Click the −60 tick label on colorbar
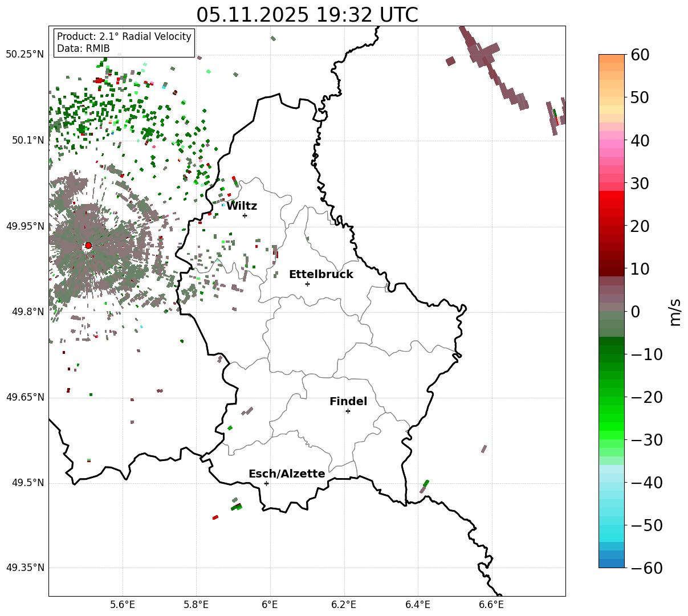688x616 pixels. click(x=646, y=568)
